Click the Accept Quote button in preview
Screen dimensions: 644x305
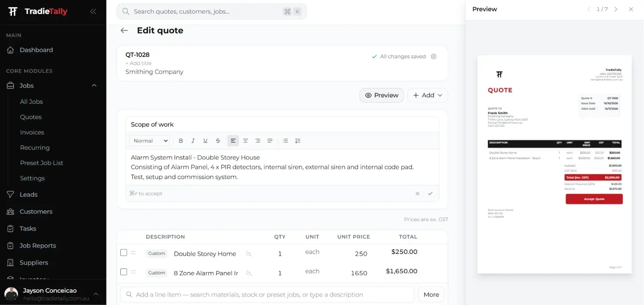(594, 199)
